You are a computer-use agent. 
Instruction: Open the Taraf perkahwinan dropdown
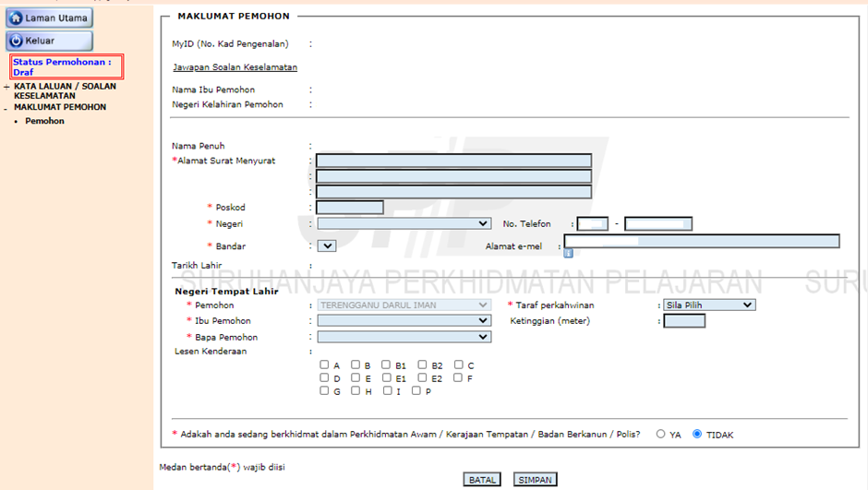click(x=710, y=305)
